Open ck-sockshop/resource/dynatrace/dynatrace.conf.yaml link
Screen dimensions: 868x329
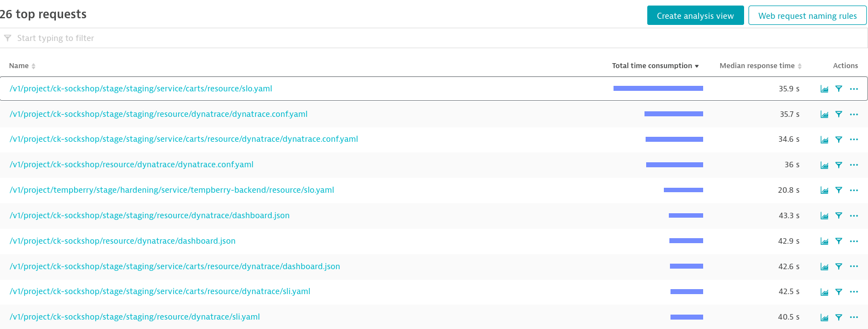click(132, 164)
